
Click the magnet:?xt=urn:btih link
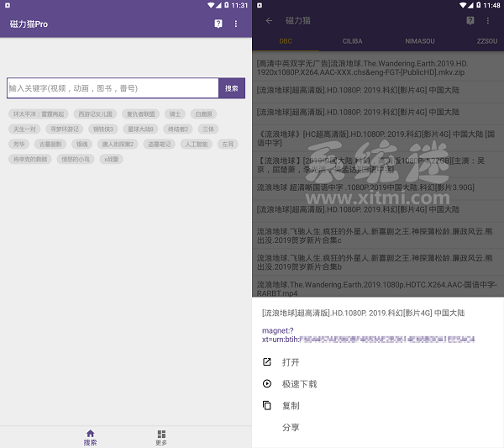tap(369, 335)
